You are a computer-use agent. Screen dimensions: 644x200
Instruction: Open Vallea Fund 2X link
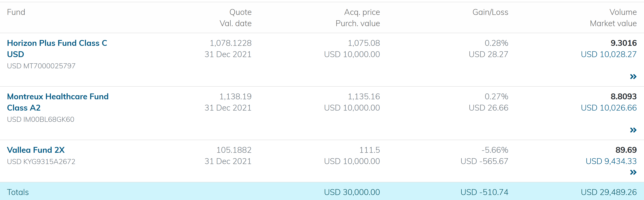pyautogui.click(x=36, y=150)
